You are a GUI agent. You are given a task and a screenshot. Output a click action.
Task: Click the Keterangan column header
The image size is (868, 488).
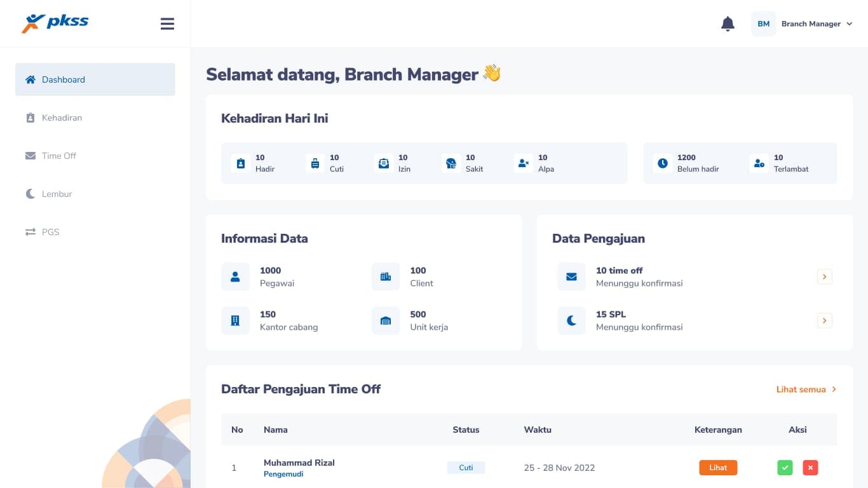(x=718, y=430)
